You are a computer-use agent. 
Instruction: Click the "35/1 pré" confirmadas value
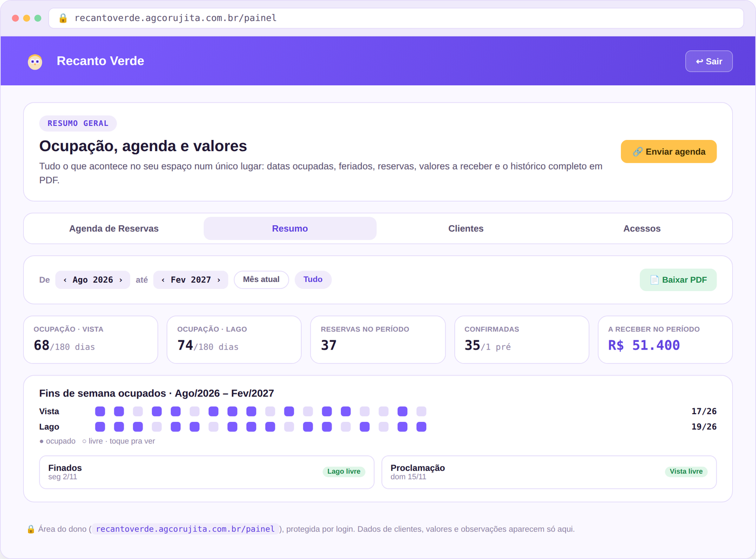tap(488, 346)
